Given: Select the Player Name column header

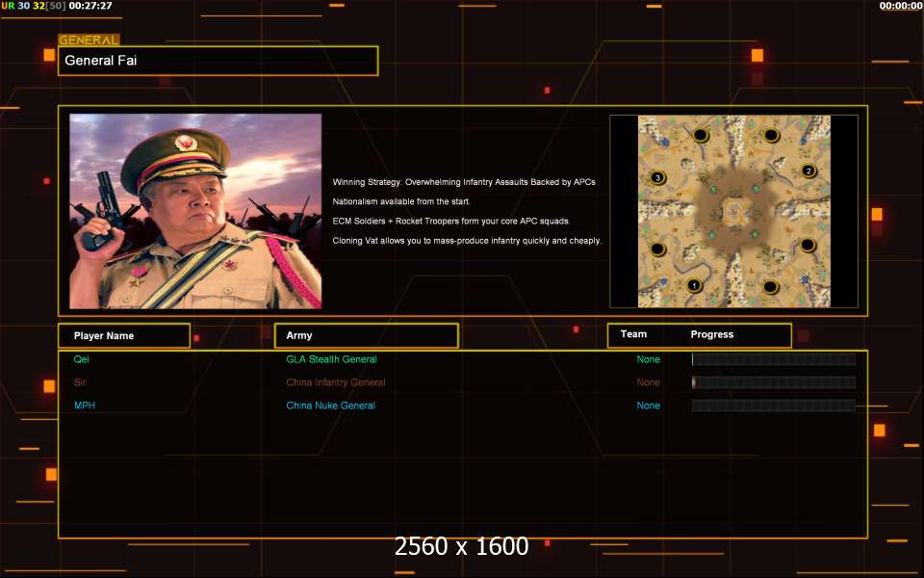Looking at the screenshot, I should [124, 335].
